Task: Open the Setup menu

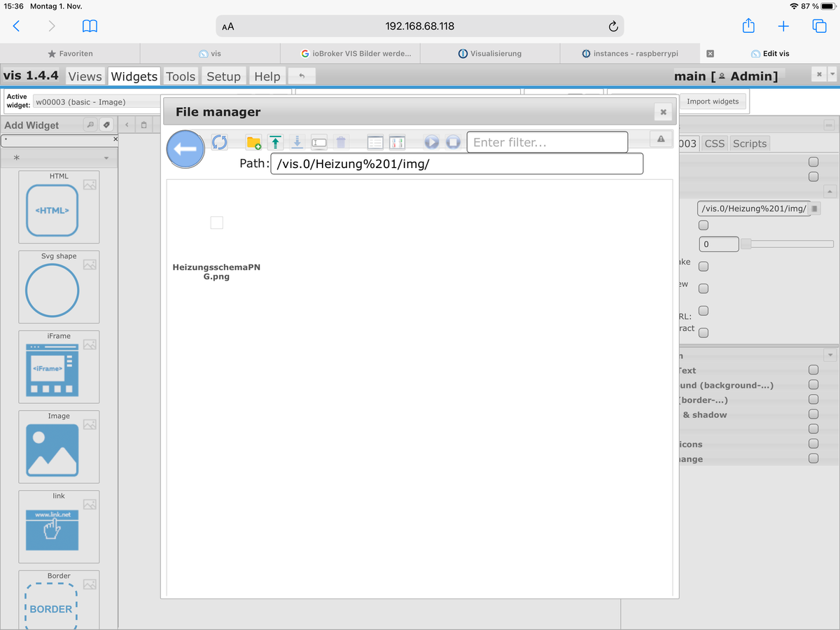Action: (223, 76)
